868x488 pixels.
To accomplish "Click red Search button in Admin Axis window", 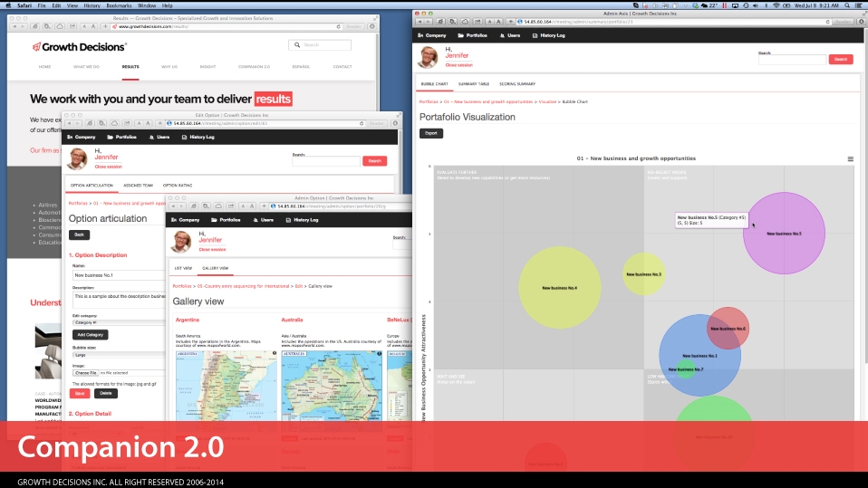I will 840,59.
